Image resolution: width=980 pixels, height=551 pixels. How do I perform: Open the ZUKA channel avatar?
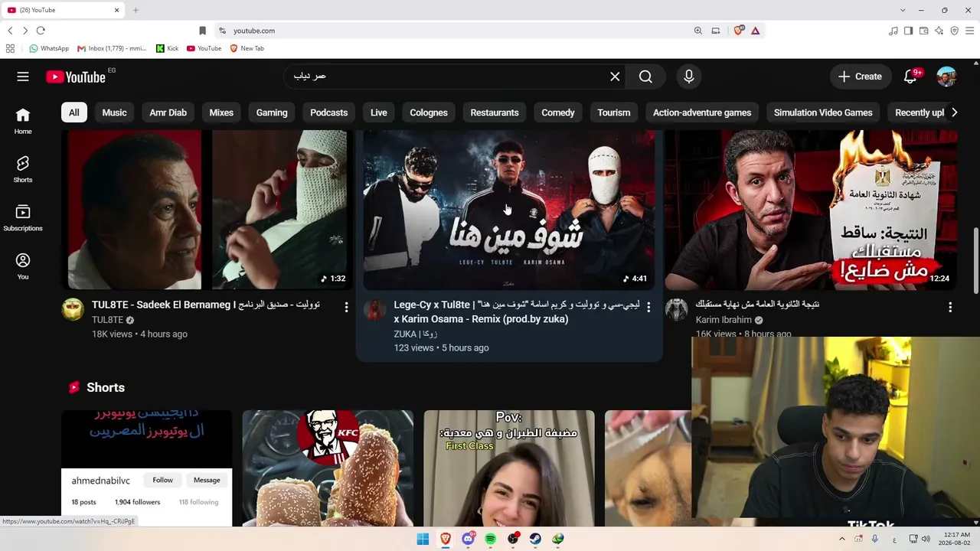click(374, 309)
